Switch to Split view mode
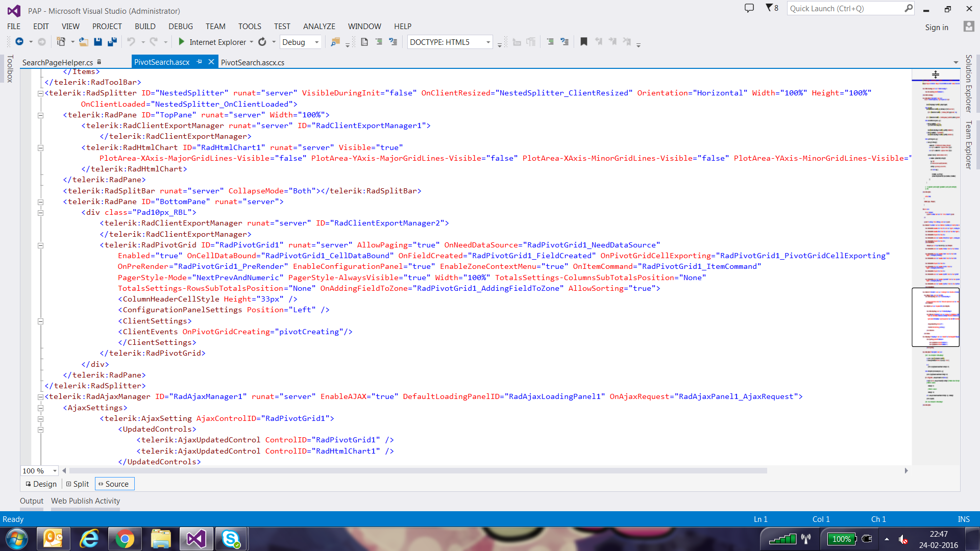Image resolution: width=980 pixels, height=551 pixels. (78, 484)
